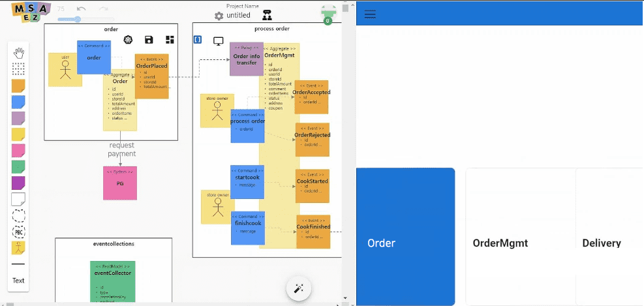
Task: Click the team collaboration people icon
Action: (x=267, y=15)
